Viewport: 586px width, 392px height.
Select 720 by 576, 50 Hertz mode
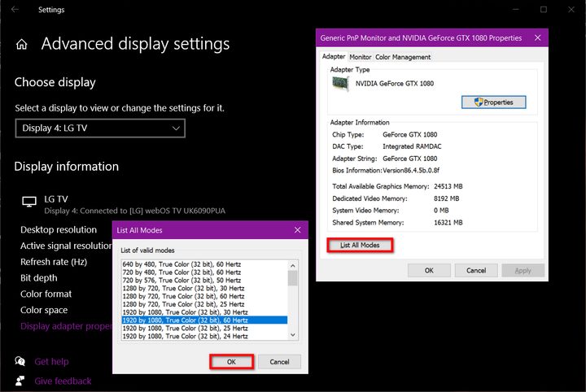click(x=204, y=280)
